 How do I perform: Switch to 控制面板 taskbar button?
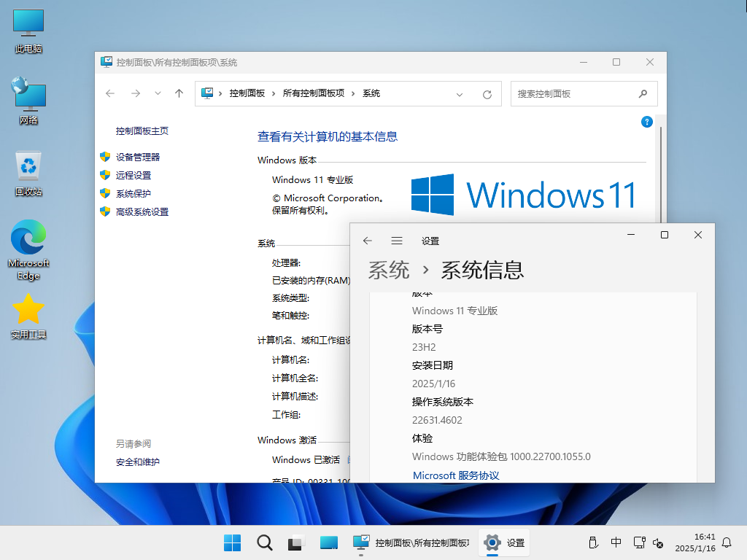pyautogui.click(x=411, y=542)
